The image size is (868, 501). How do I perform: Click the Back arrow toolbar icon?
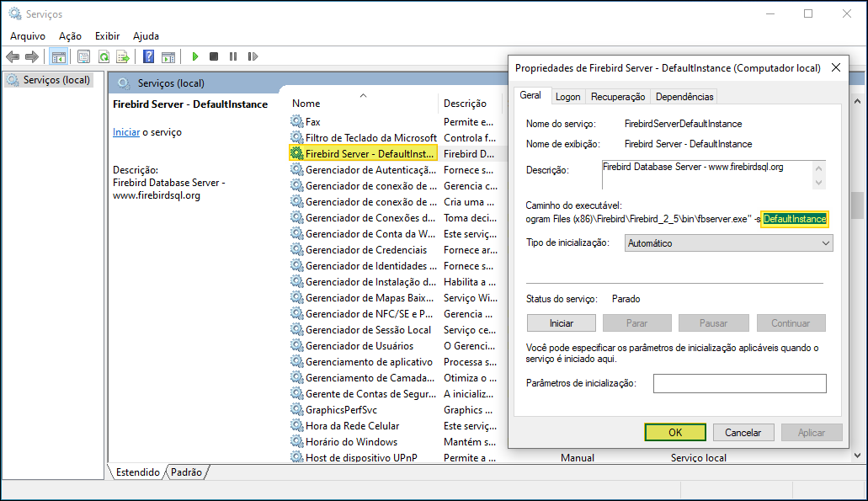point(13,56)
